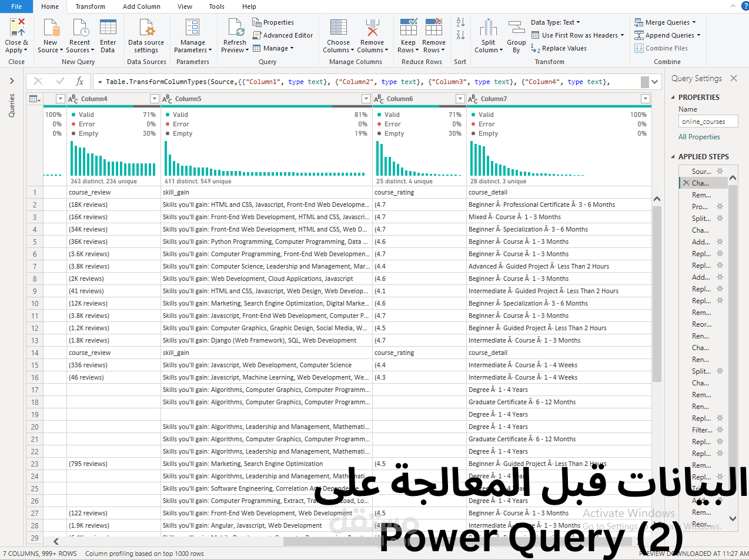Switch to the Tools tab
The image size is (749, 560).
217,6
